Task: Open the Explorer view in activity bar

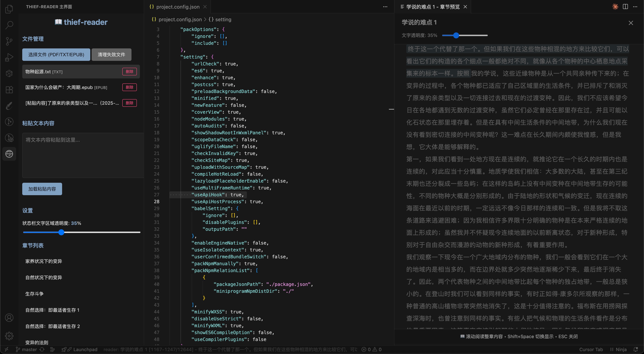Action: pyautogui.click(x=9, y=9)
